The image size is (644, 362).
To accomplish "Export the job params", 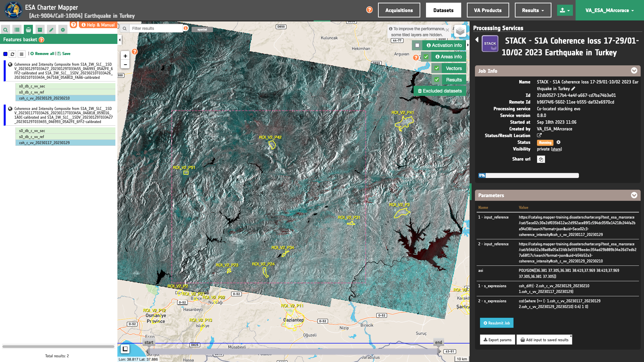I will 497,340.
